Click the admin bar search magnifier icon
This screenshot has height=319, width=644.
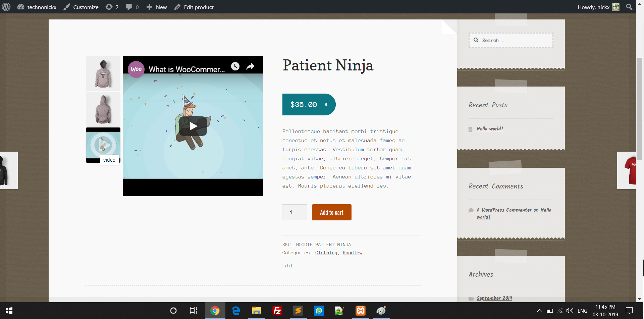tap(629, 7)
